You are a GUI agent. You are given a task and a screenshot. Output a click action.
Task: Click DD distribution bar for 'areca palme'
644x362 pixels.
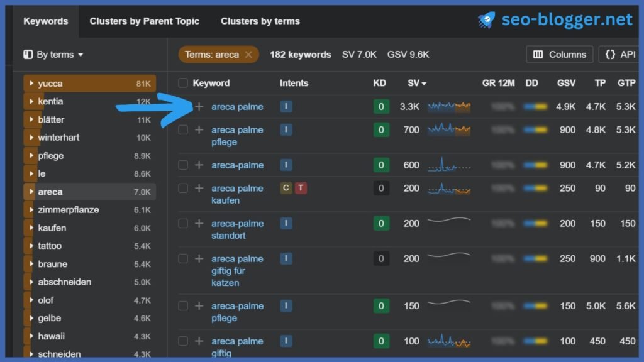[x=535, y=107]
